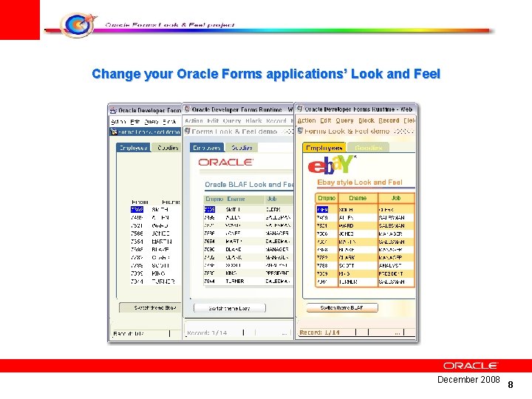Image resolution: width=532 pixels, height=399 pixels.
Task: Open the Block menu in the left window
Action: 169,121
